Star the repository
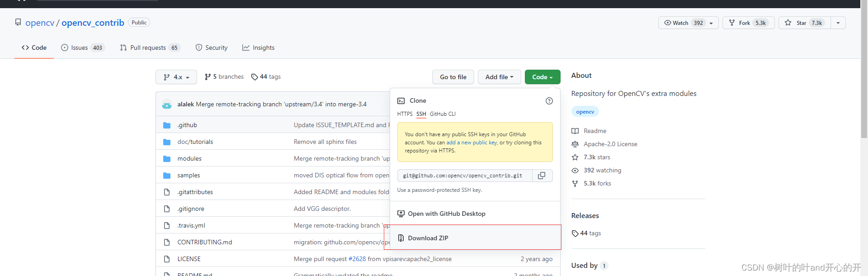 805,23
